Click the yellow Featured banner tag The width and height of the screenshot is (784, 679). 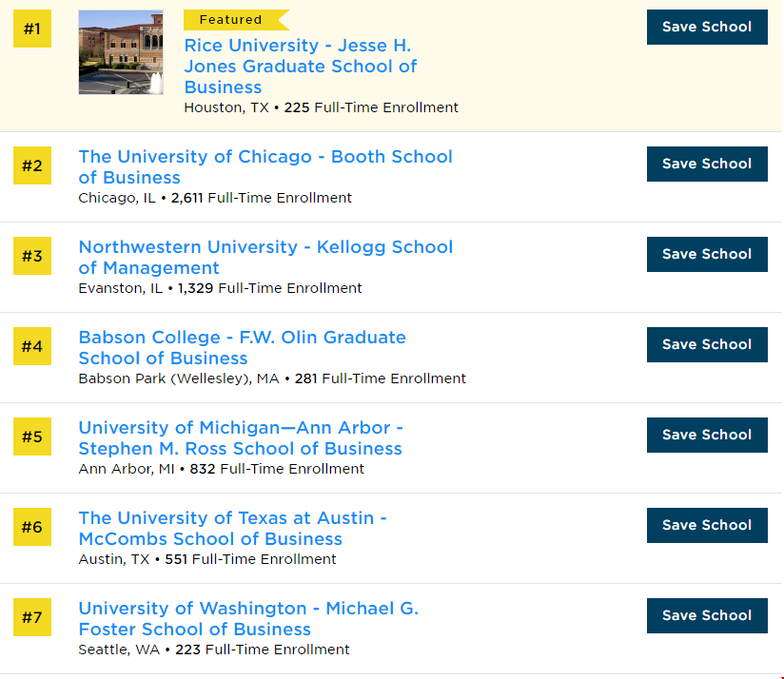(x=231, y=20)
